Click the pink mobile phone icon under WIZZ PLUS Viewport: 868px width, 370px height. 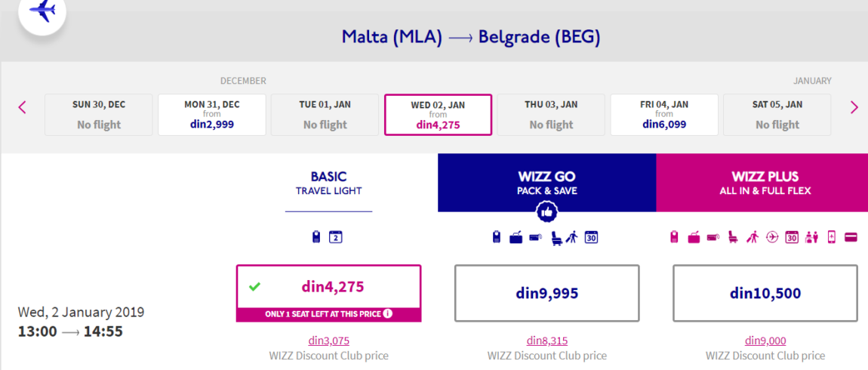(x=831, y=238)
